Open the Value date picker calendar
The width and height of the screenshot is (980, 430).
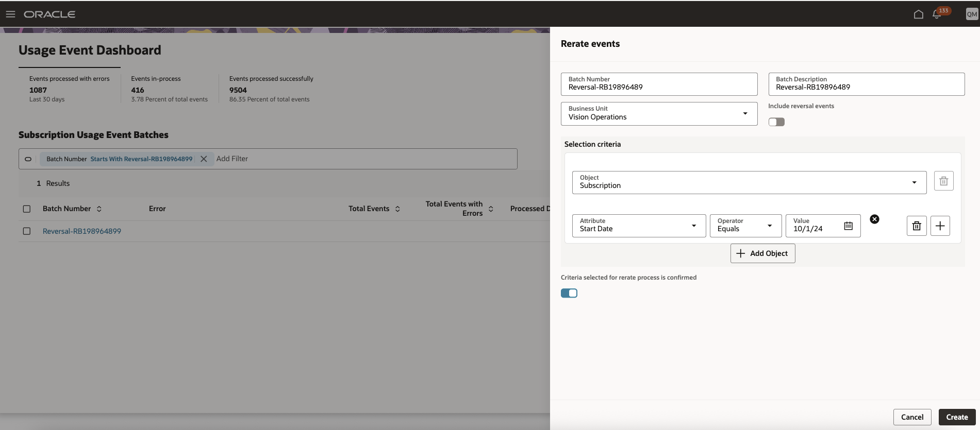[x=848, y=226]
